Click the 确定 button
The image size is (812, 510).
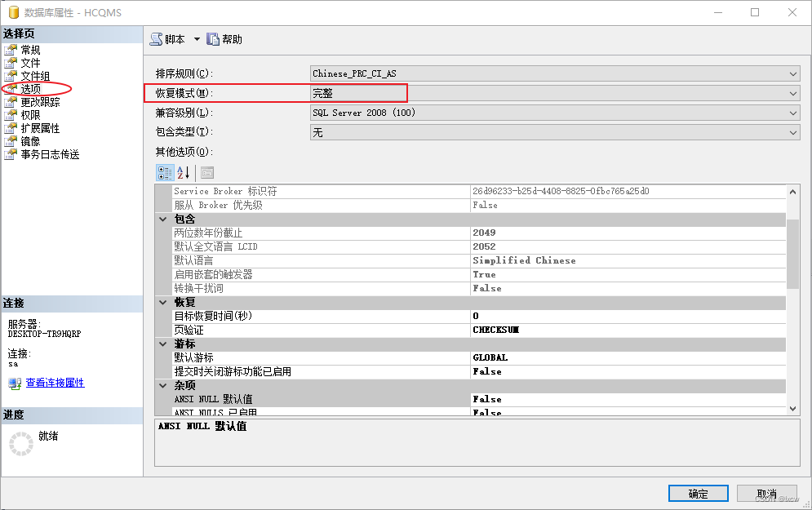point(698,494)
